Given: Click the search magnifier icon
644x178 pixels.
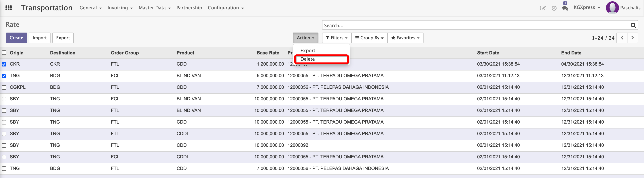Looking at the screenshot, I should click(x=633, y=25).
